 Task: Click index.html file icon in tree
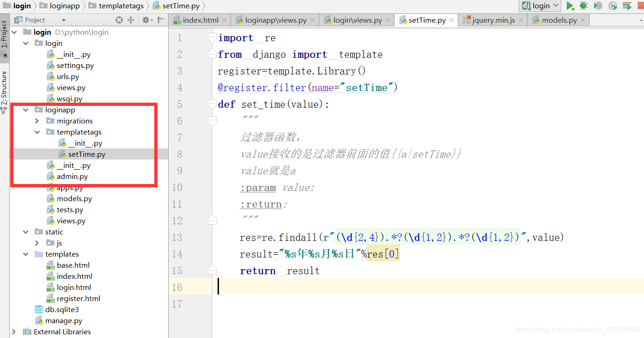51,276
